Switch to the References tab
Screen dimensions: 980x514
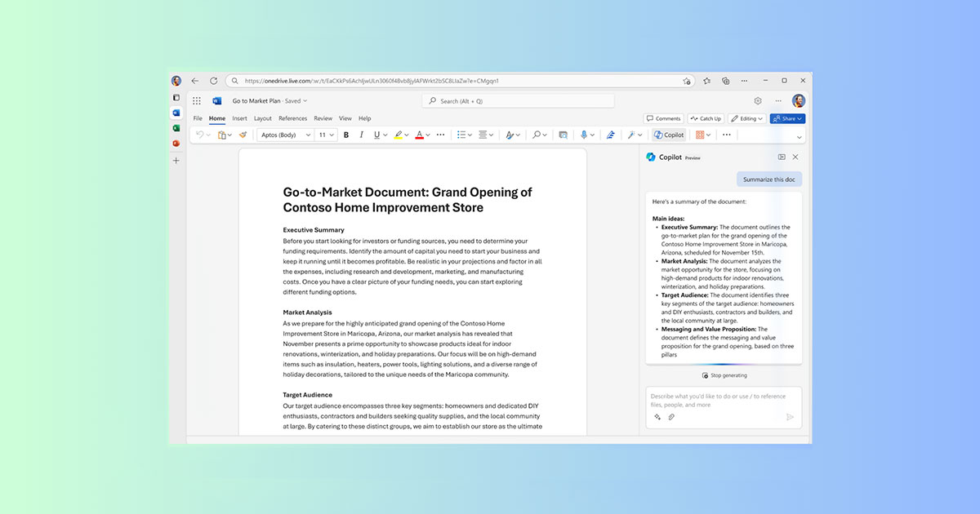[x=293, y=118]
